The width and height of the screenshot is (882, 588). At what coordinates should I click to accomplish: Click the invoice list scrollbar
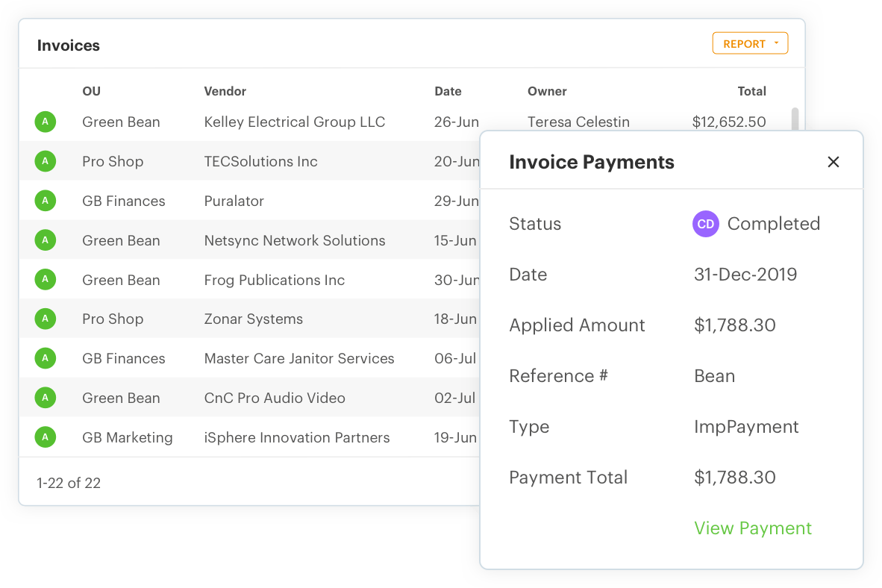click(796, 119)
